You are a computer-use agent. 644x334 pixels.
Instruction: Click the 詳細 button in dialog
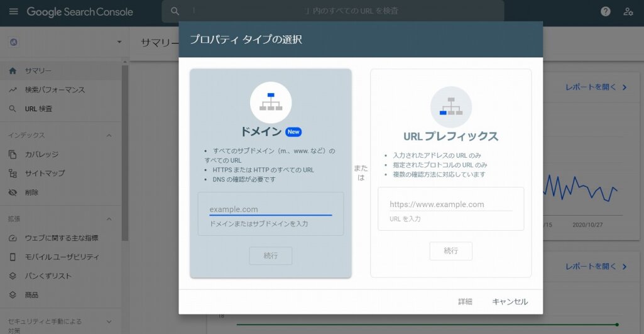pyautogui.click(x=465, y=302)
